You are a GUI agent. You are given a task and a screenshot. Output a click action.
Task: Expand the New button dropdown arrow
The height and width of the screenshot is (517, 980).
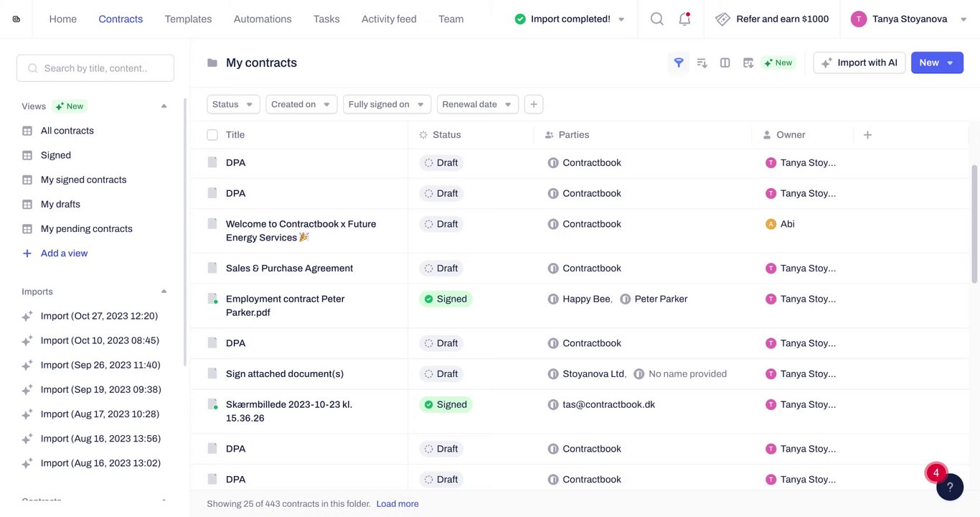951,63
